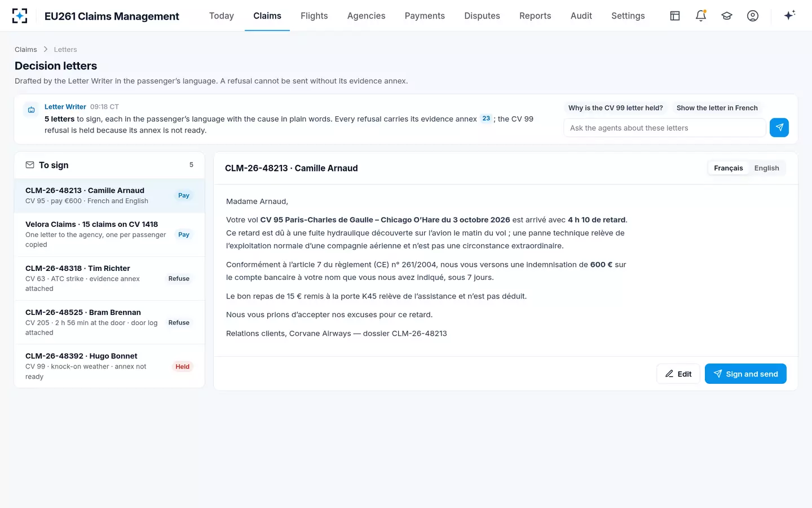
Task: Click 'Why is the CV 99 letter held?' suggestion
Action: click(x=616, y=108)
